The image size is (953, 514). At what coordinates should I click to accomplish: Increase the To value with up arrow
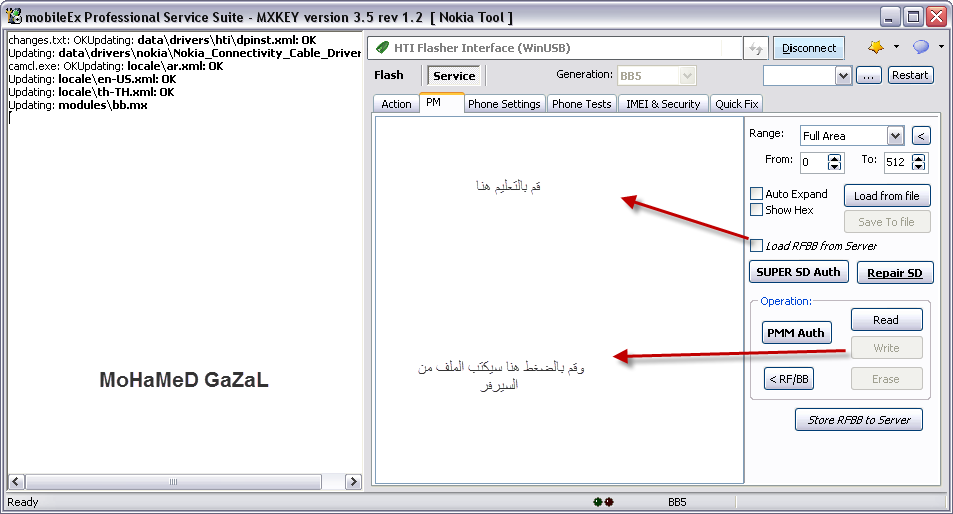(x=918, y=157)
